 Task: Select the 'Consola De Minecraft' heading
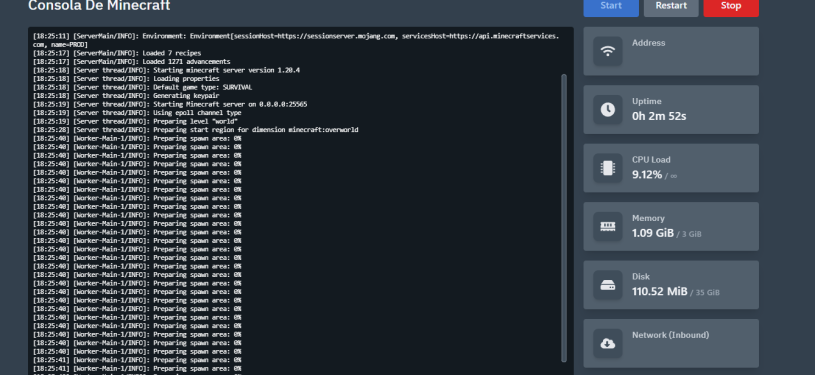(x=99, y=6)
